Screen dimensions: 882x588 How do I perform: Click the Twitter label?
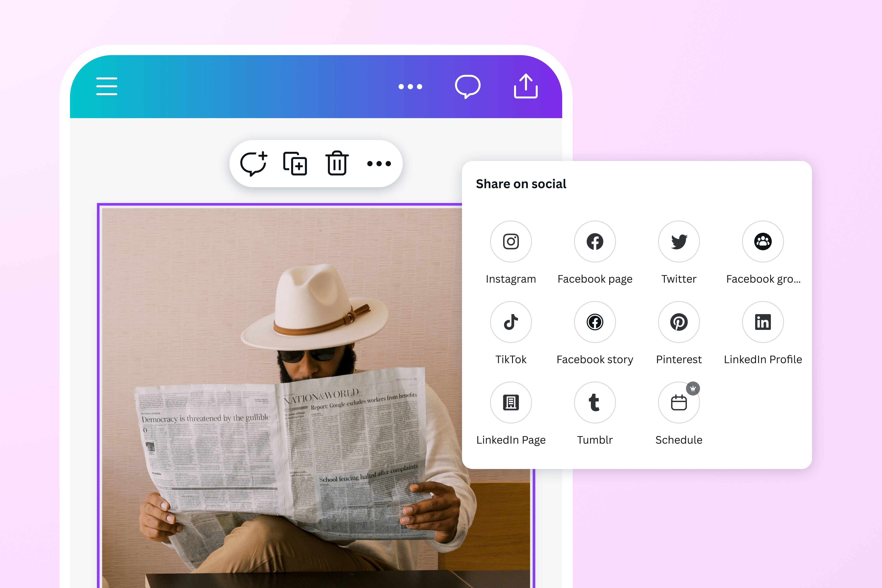pos(679,279)
